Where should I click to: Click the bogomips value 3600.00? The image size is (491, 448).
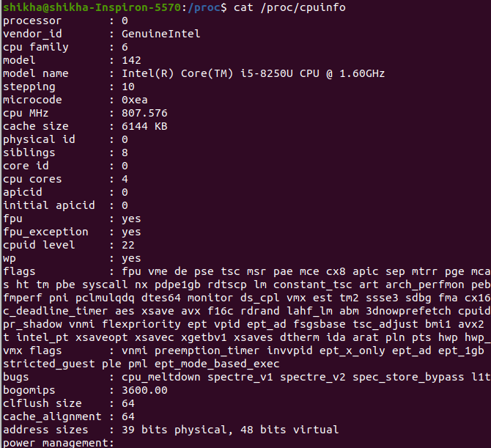144,390
